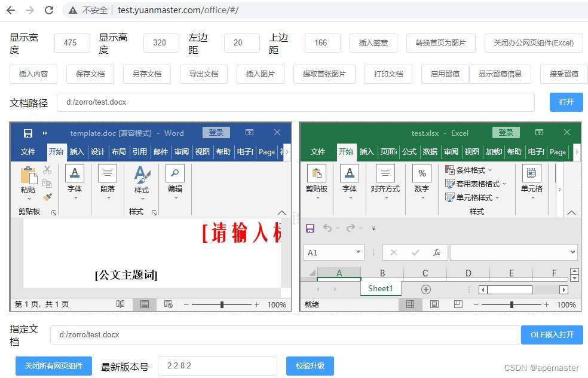Open the Excel 条件格式 dropdown

coord(468,170)
